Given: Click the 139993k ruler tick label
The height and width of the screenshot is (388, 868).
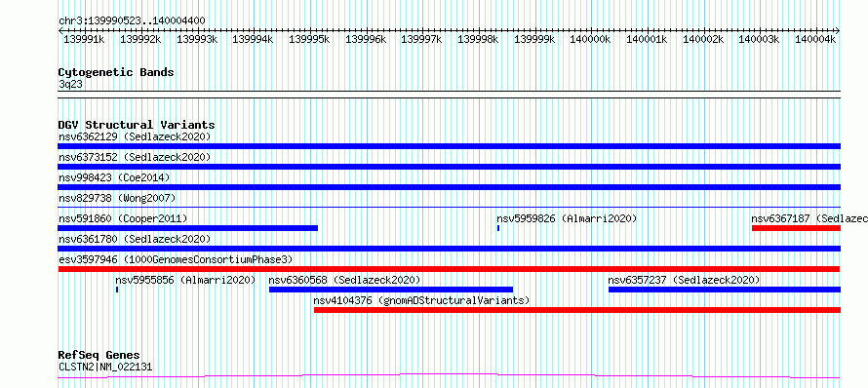Looking at the screenshot, I should coord(196,39).
